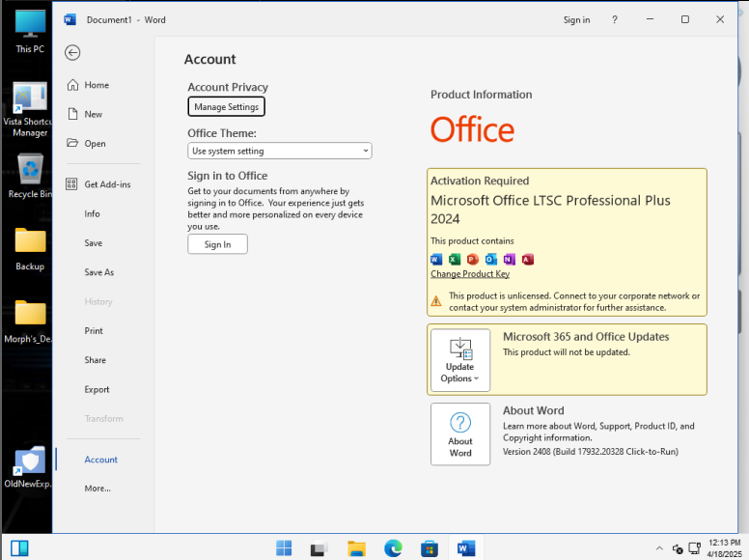Screen dimensions: 749x560
Task: Select the Vista Shortcut Manager desktop icon
Action: 30,110
